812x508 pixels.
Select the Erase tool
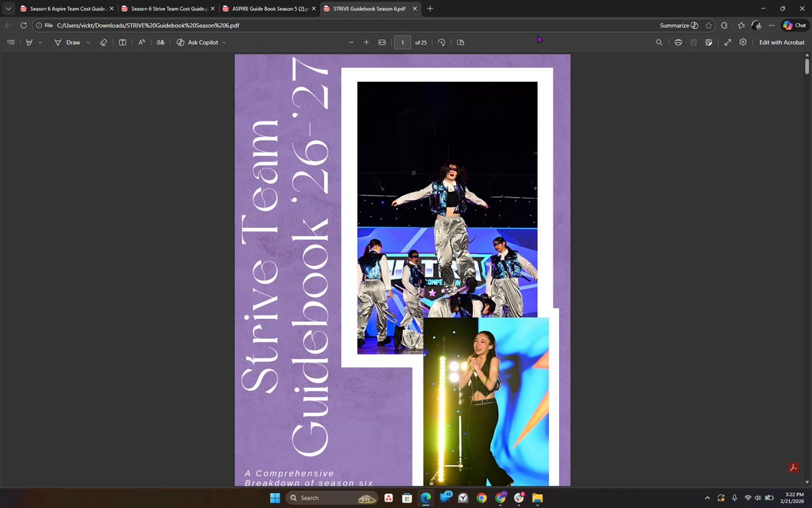click(104, 42)
